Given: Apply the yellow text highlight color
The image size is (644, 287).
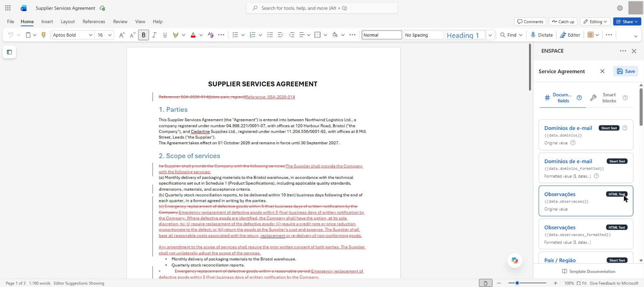Looking at the screenshot, I should click(x=176, y=35).
